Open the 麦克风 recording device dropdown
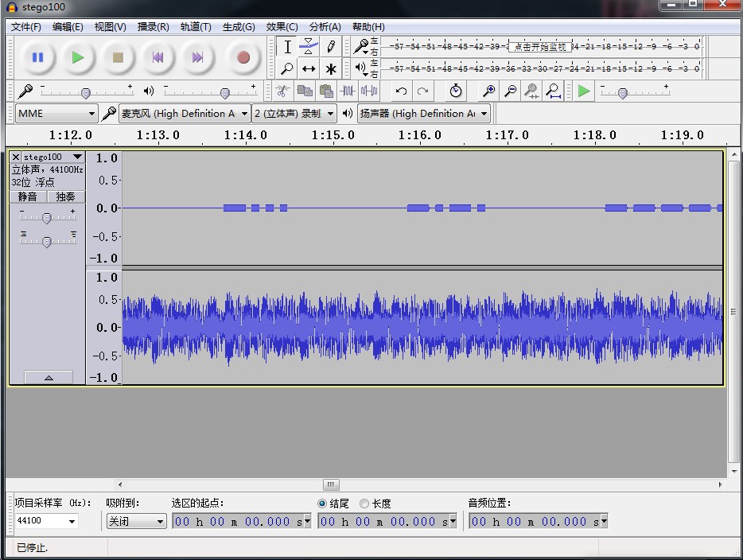 [185, 113]
